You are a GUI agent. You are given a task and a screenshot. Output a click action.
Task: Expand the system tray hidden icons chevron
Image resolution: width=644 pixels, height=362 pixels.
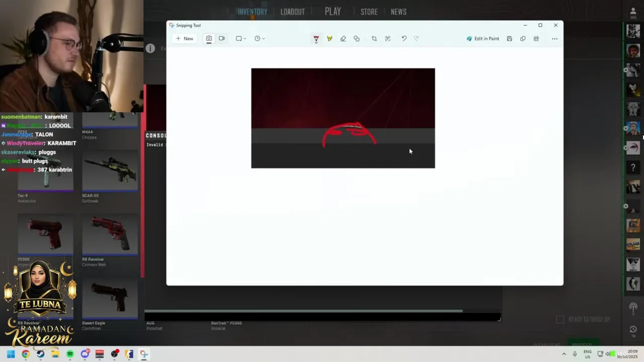[564, 354]
